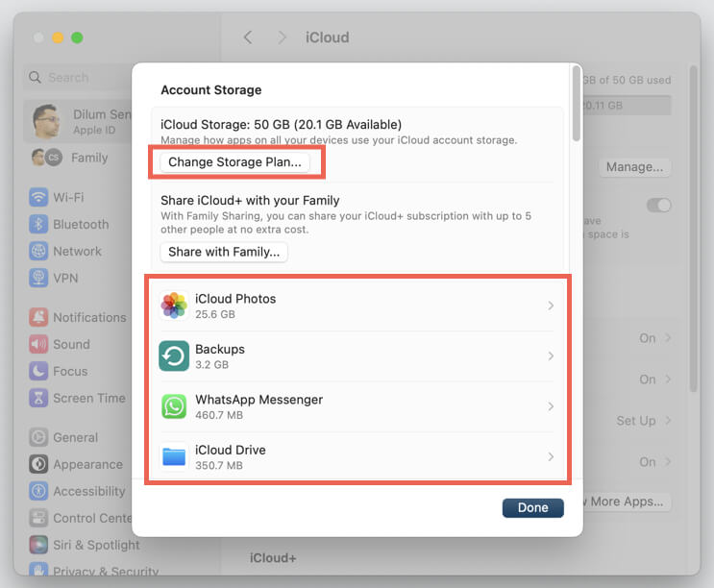
Task: Go forward with the right arrow
Action: (x=282, y=37)
